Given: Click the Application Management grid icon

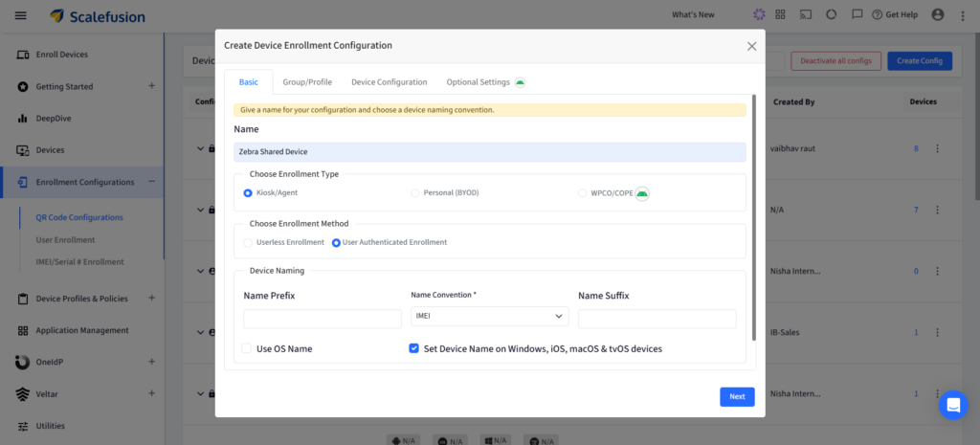Looking at the screenshot, I should 23,330.
